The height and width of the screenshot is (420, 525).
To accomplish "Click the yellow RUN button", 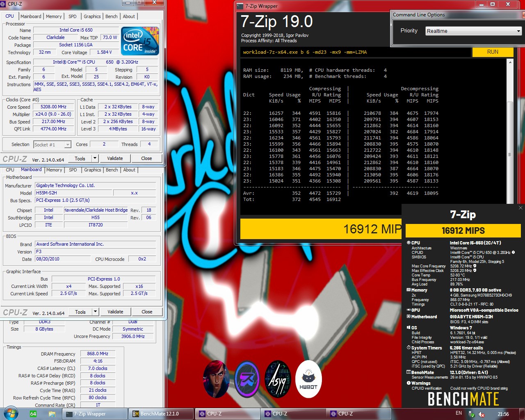I will (x=493, y=52).
